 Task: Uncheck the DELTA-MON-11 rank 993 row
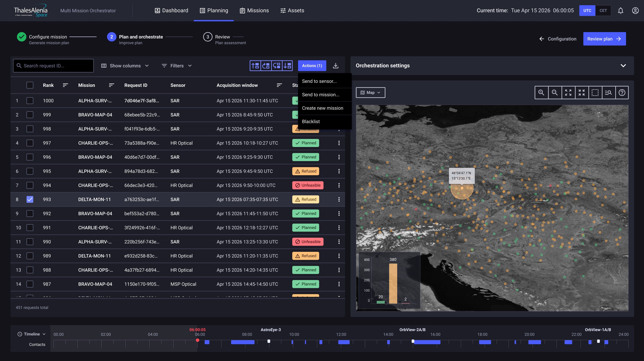click(30, 200)
